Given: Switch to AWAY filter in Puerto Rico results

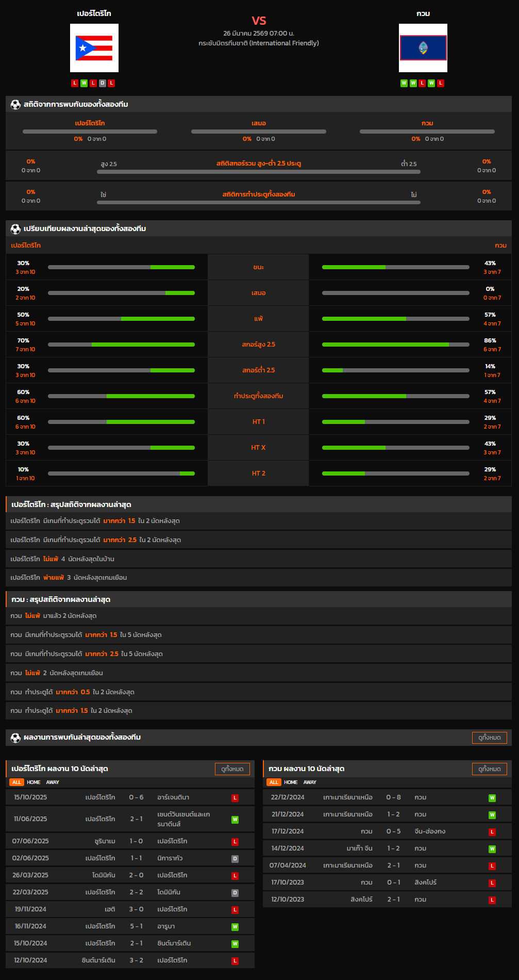Looking at the screenshot, I should (53, 782).
